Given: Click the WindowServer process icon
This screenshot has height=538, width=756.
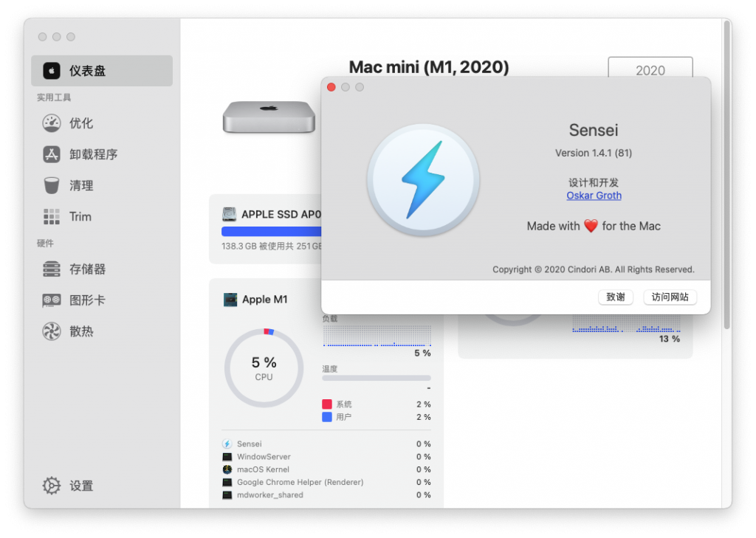Looking at the screenshot, I should (x=227, y=457).
